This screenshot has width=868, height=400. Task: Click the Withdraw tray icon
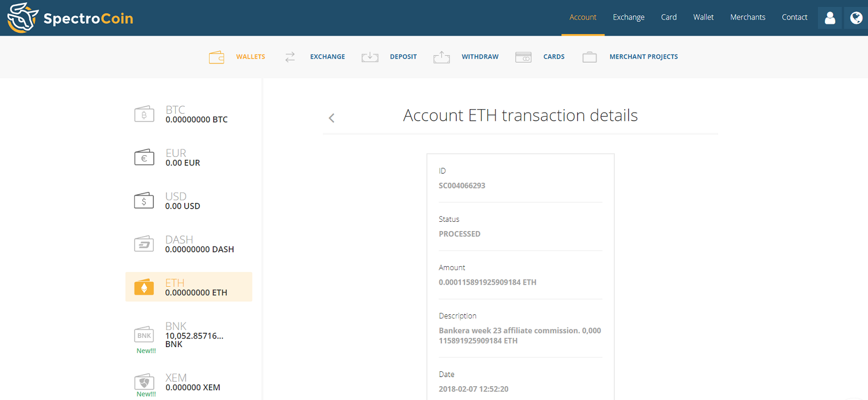pos(441,57)
